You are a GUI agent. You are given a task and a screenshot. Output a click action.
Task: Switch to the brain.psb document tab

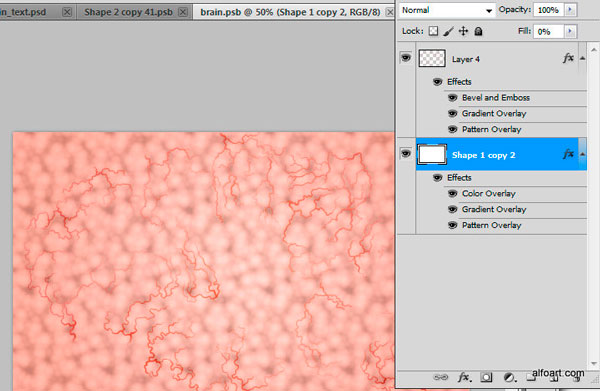[x=290, y=12]
